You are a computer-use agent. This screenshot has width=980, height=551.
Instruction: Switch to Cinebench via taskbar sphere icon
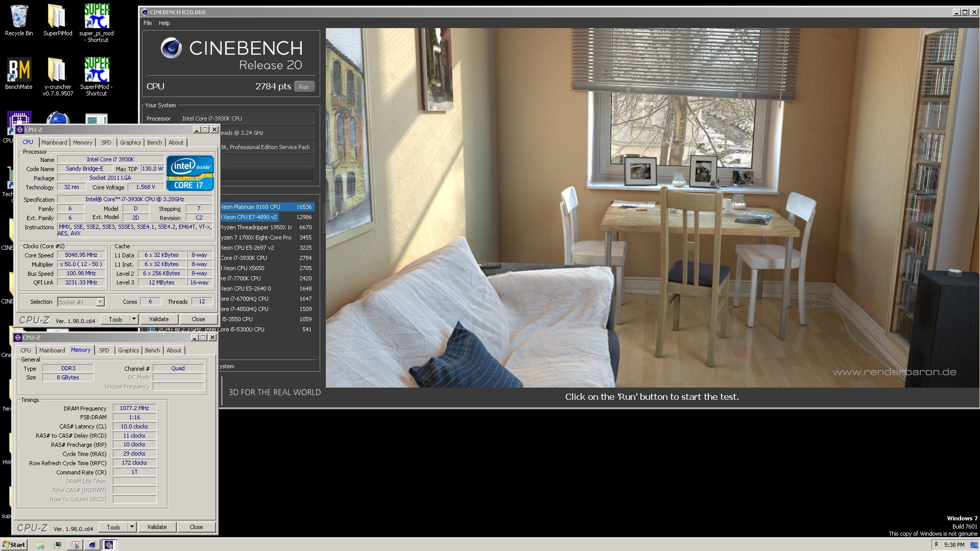[x=92, y=545]
